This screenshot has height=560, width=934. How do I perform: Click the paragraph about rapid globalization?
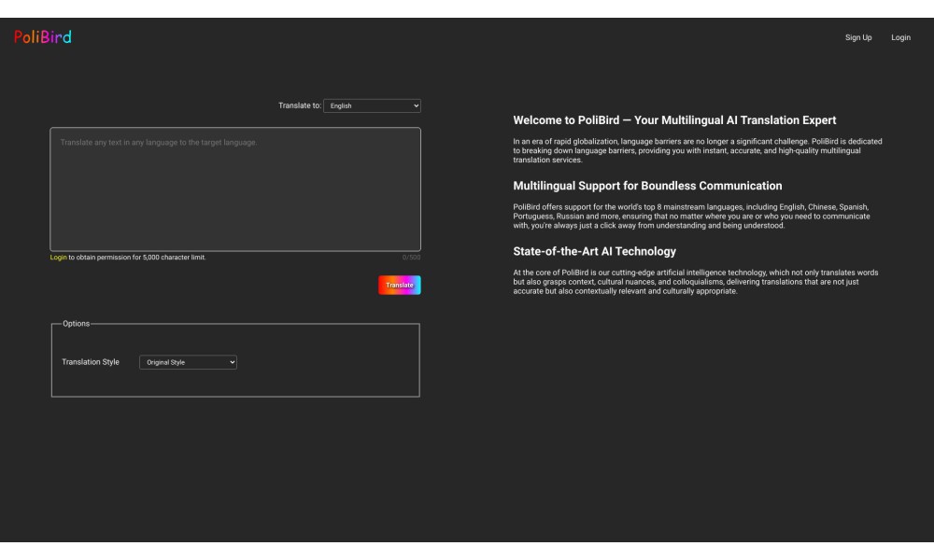click(x=698, y=150)
